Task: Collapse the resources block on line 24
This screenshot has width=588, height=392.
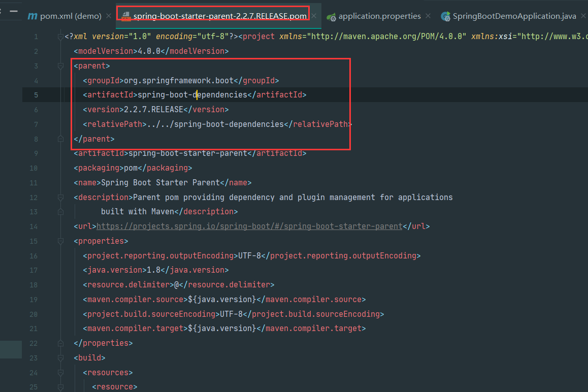Action: click(60, 373)
